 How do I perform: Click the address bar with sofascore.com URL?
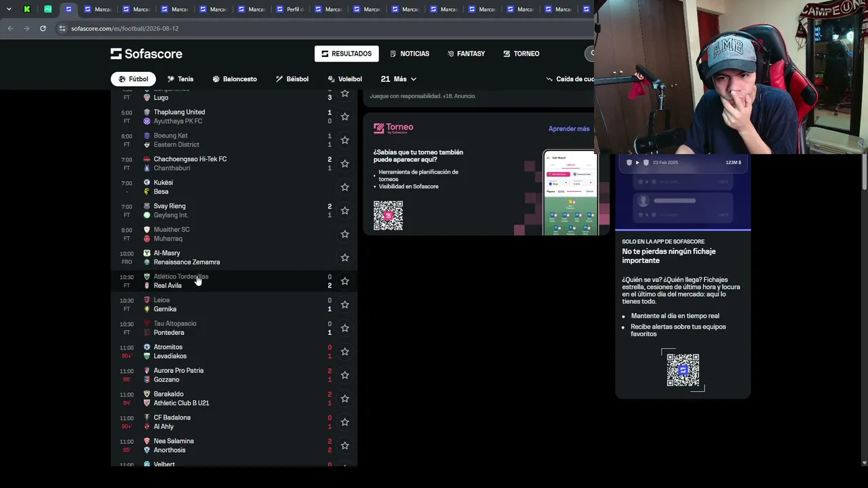tap(325, 28)
